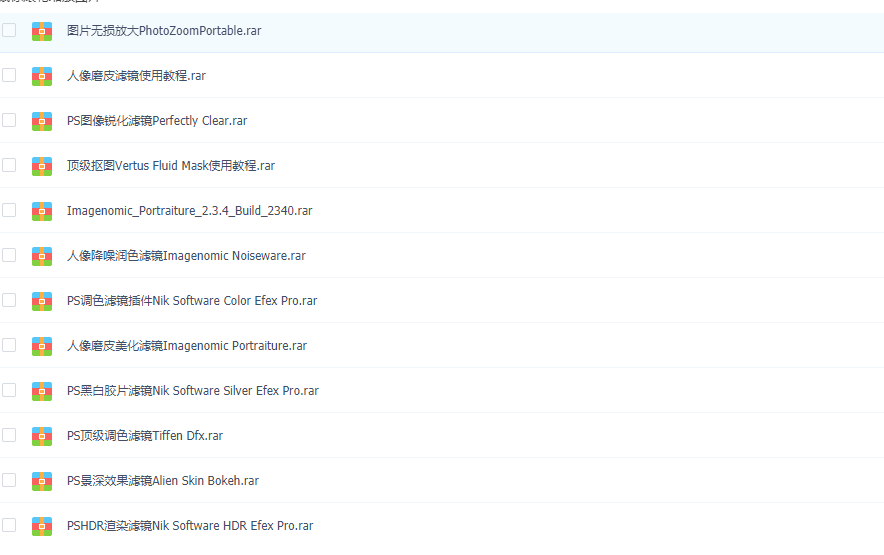Click file name 人像降噪润色滤镜Imagenomic Noiseware.rar

[x=187, y=256]
